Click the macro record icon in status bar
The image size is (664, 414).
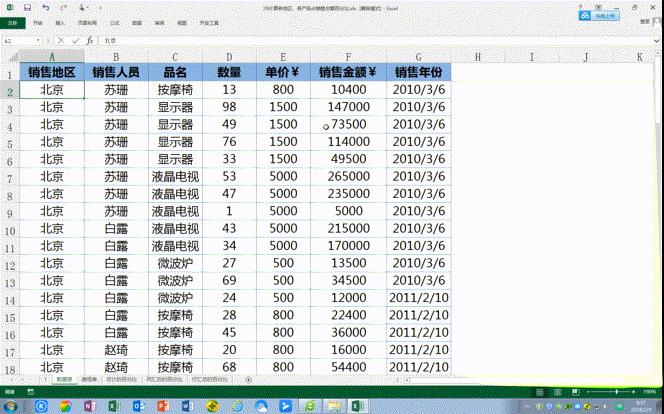(30, 392)
